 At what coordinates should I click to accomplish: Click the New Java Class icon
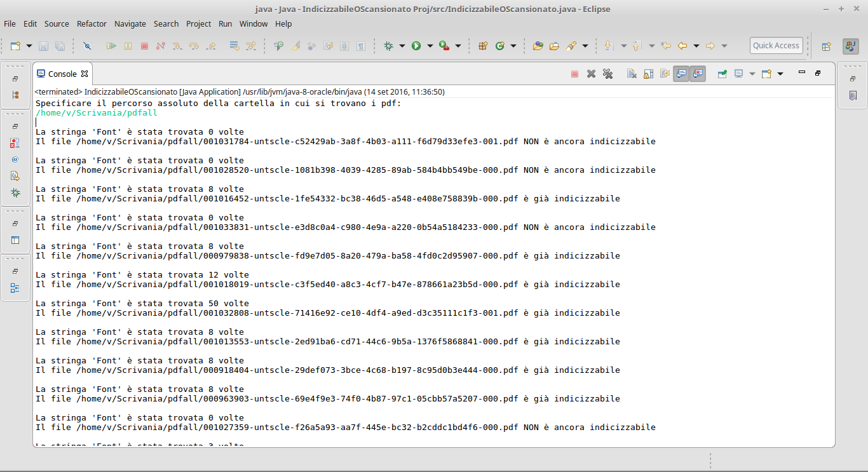coord(499,46)
